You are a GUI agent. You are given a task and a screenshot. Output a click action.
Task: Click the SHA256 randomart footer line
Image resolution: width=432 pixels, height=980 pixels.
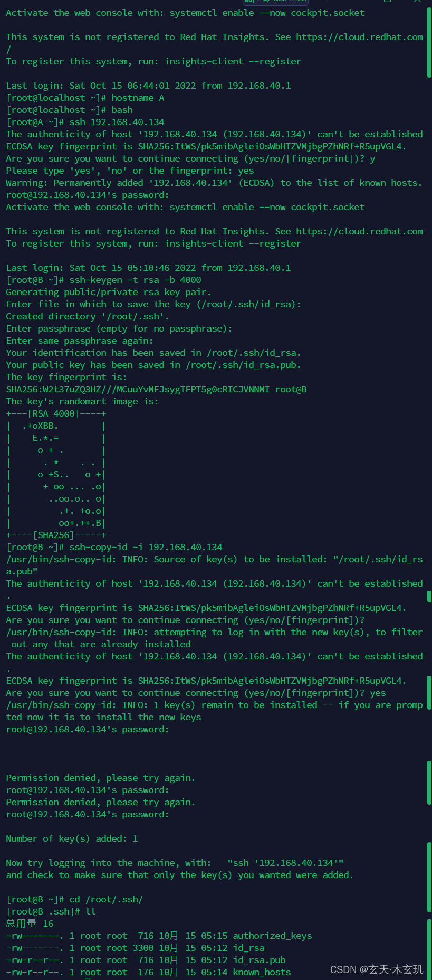tap(56, 535)
